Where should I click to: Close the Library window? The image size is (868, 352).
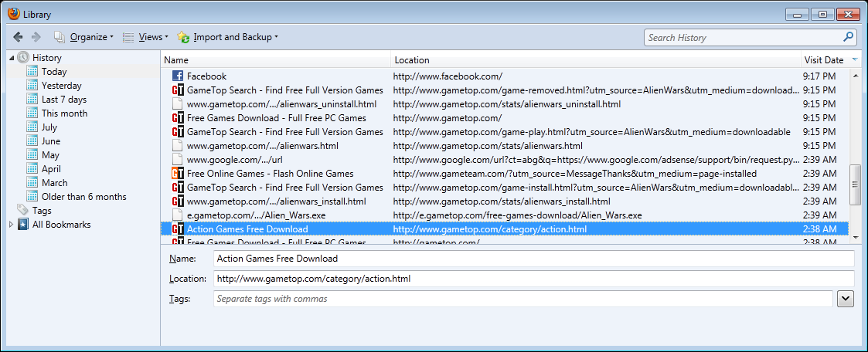(849, 15)
